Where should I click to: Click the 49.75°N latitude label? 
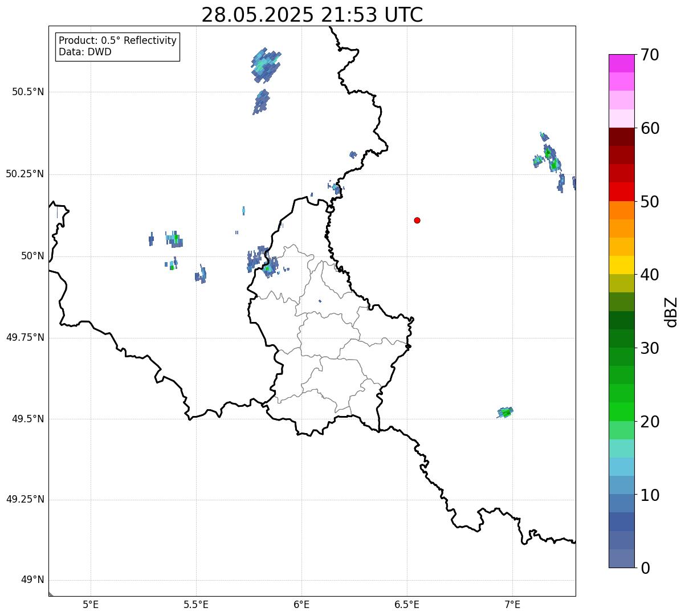tap(25, 337)
